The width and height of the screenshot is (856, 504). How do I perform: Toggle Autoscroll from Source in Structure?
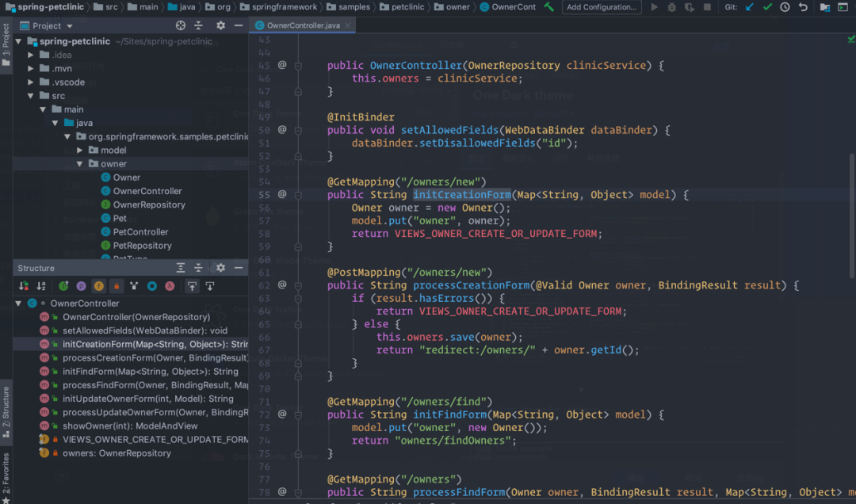(x=210, y=285)
